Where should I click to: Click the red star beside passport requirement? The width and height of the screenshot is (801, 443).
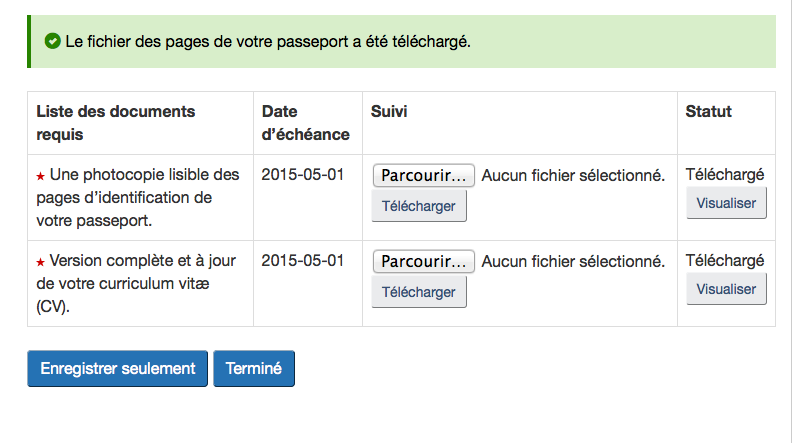point(41,176)
